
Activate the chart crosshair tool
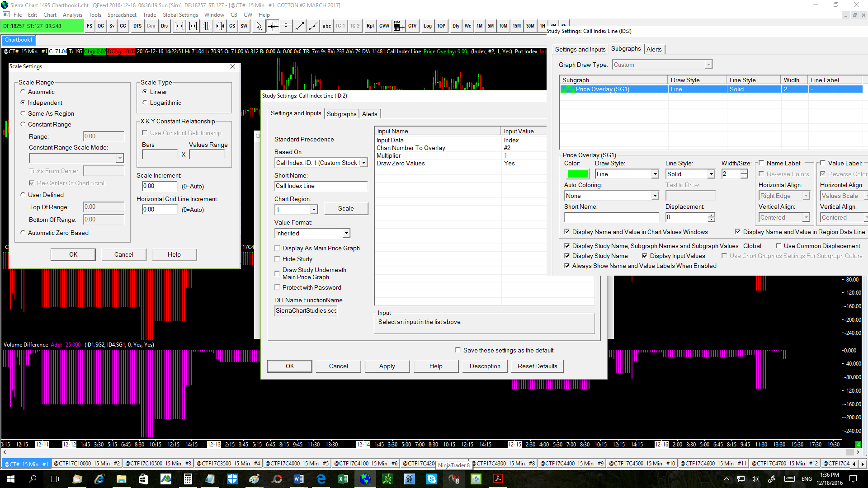click(x=273, y=26)
